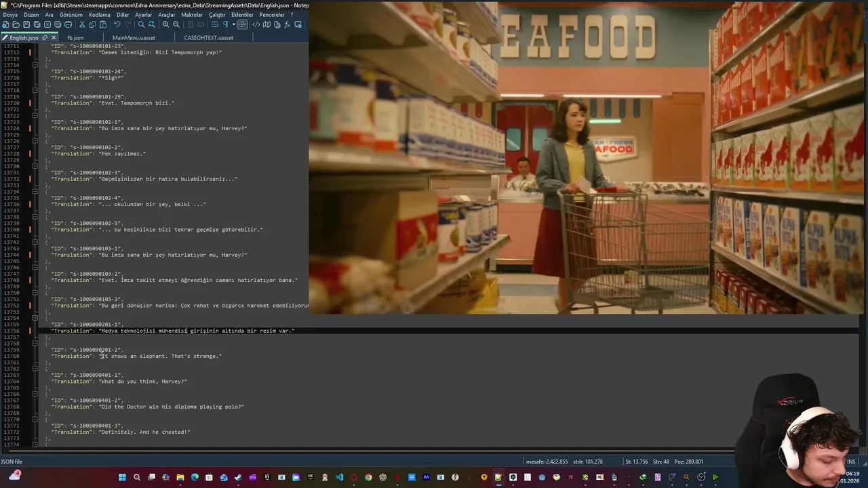868x488 pixels.
Task: Open the Windows Start menu
Action: tap(122, 477)
